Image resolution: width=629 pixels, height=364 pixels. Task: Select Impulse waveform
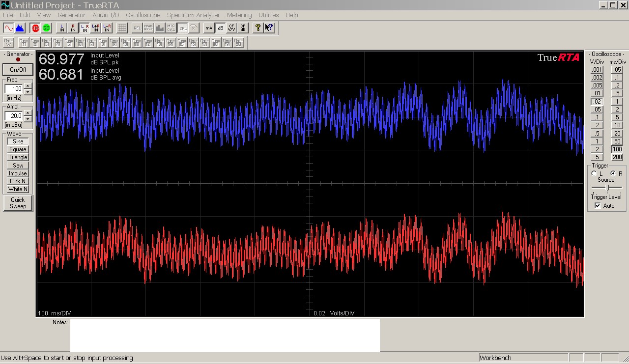coord(18,173)
